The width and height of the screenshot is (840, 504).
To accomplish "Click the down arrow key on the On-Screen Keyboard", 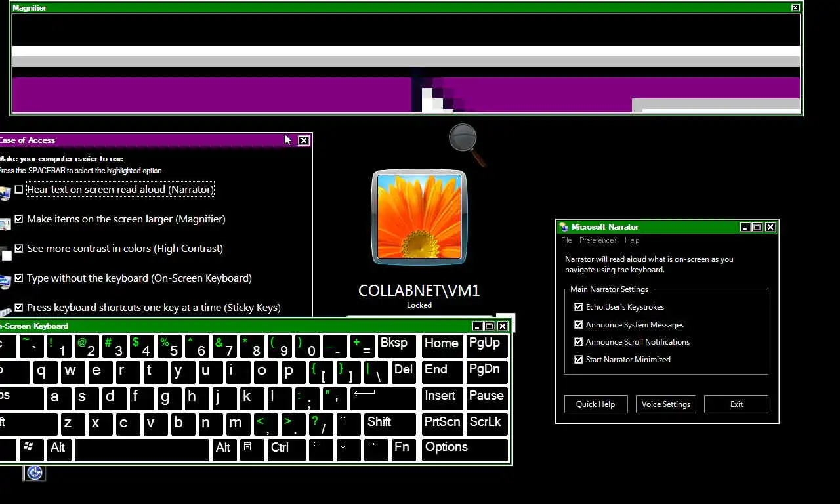I will tap(348, 450).
